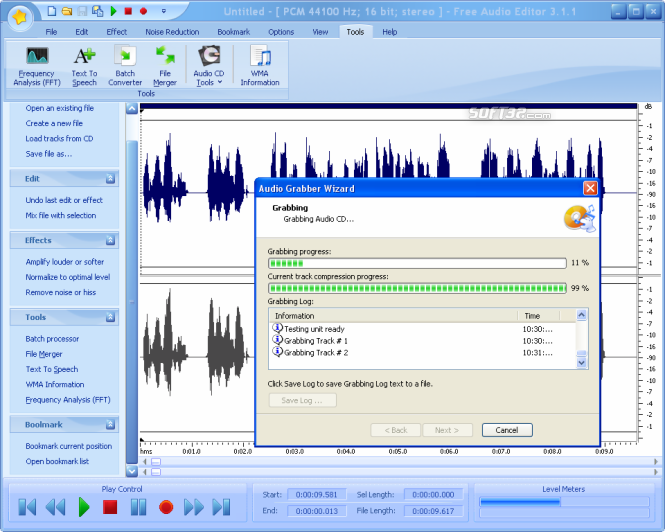Switch to Bookmark ribbon tab

[234, 32]
